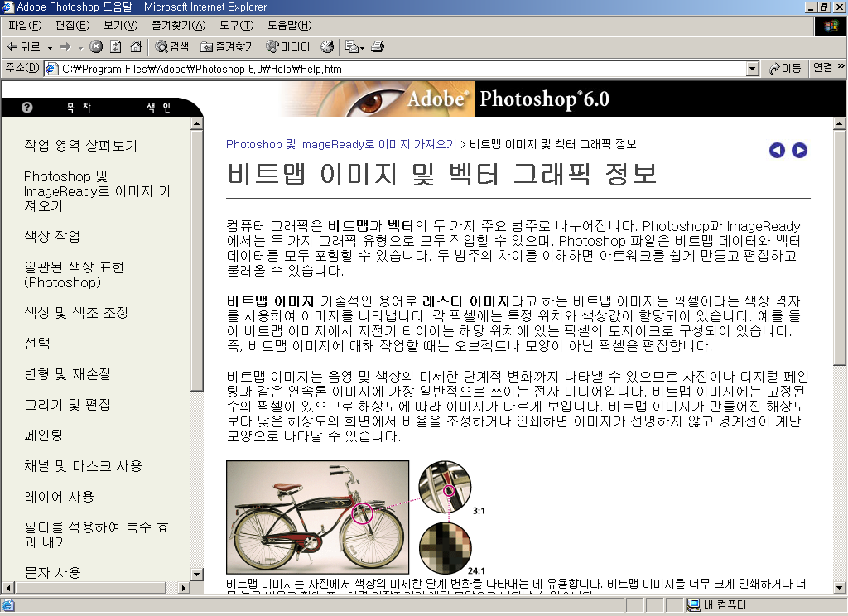Open the topic 레이어 사용
The width and height of the screenshot is (848, 616).
click(60, 497)
